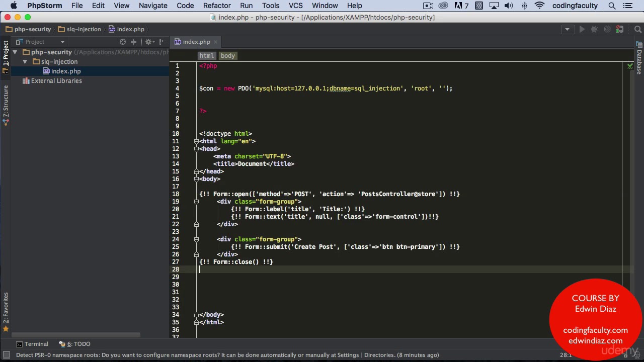Image resolution: width=644 pixels, height=362 pixels.
Task: Open the View menu
Action: coord(121,6)
